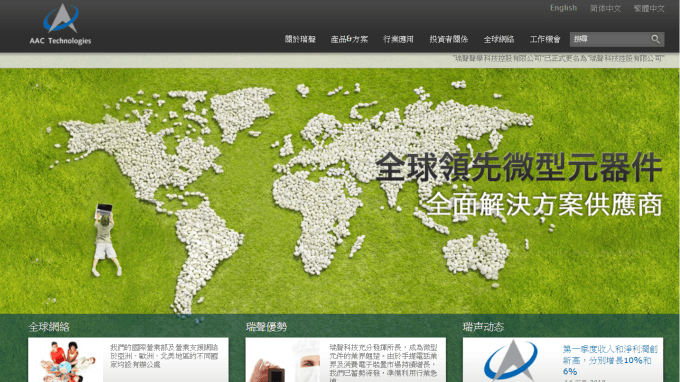Viewport: 680px width, 382px height.
Task: Open the 產品&方案 menu
Action: click(349, 39)
